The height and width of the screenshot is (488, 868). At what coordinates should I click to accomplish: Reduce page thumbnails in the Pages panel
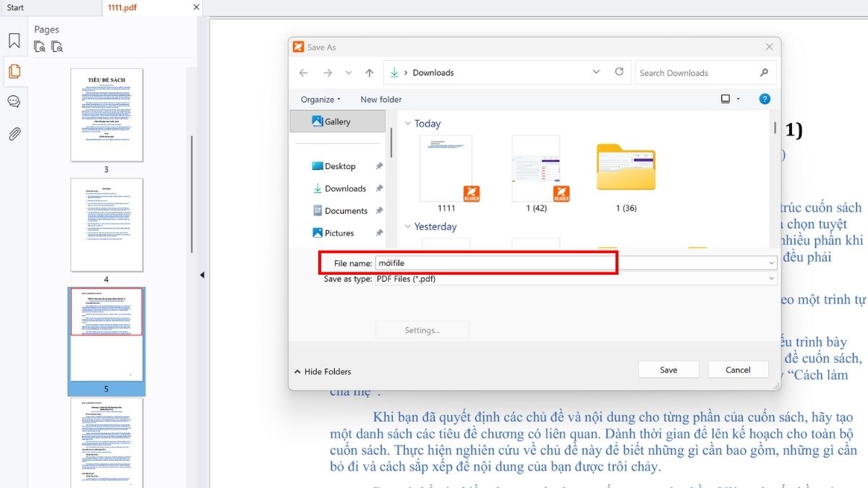56,46
